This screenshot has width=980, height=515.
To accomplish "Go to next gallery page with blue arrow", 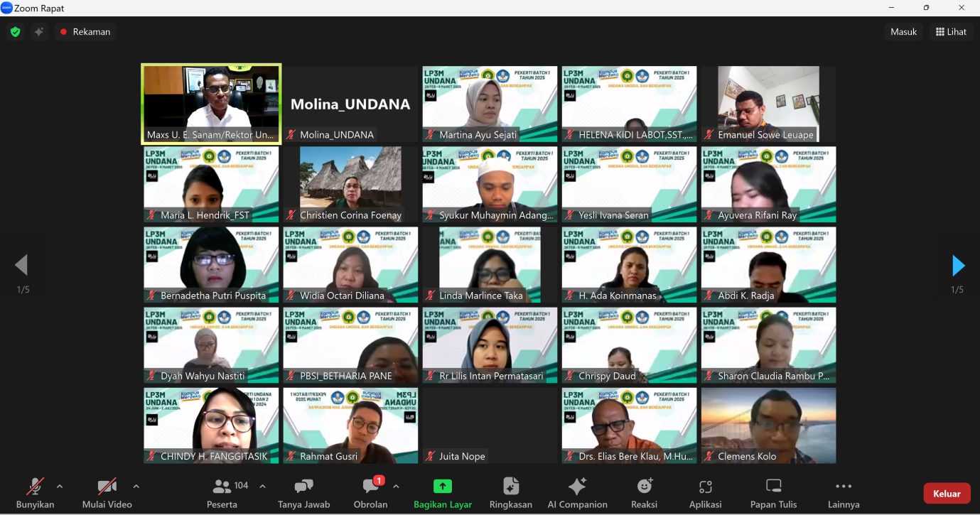I will (958, 266).
